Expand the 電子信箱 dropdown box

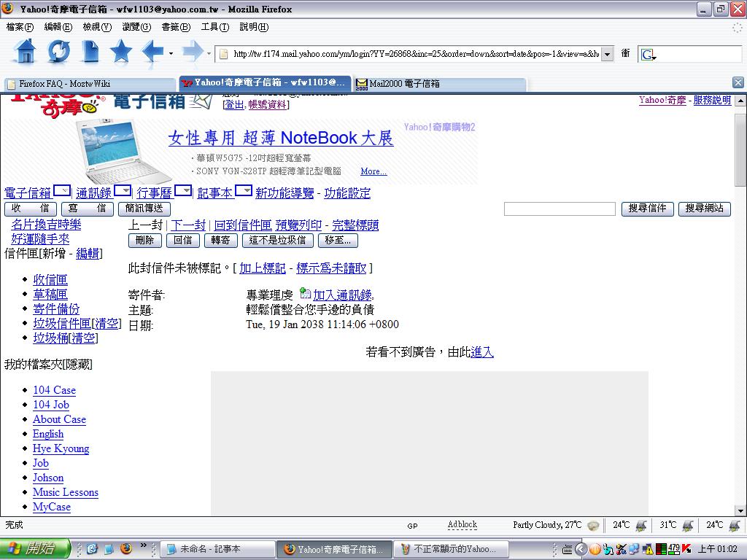tap(62, 191)
